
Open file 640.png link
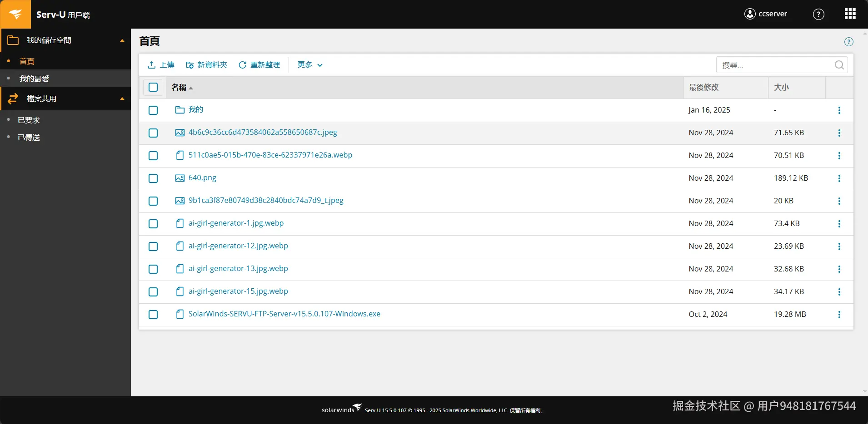[202, 178]
